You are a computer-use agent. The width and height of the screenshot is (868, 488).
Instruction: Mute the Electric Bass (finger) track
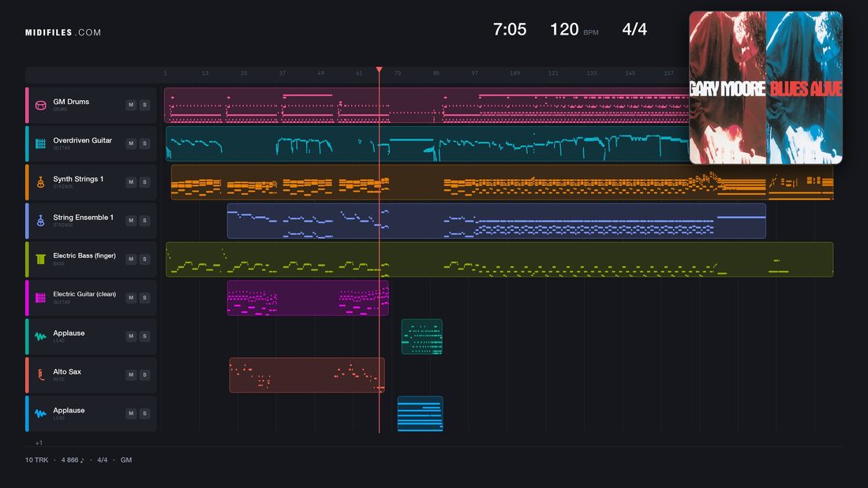[x=131, y=259]
